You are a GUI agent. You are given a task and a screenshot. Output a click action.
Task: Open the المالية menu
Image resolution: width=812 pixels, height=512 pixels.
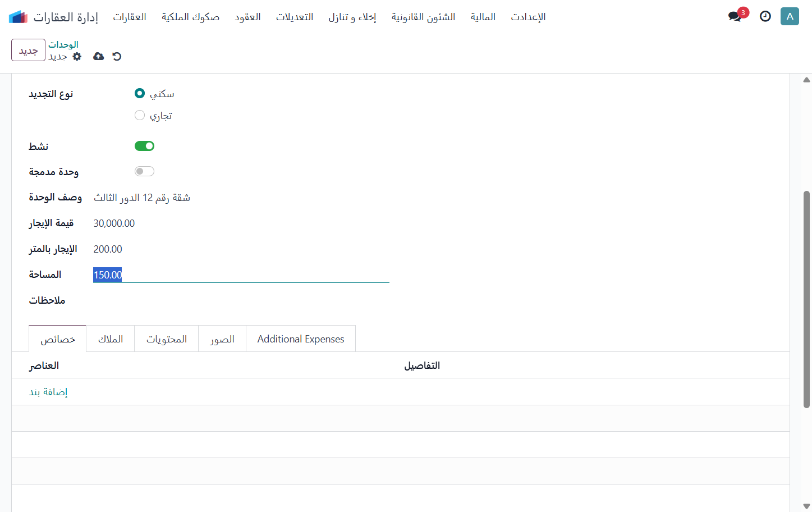coord(483,17)
